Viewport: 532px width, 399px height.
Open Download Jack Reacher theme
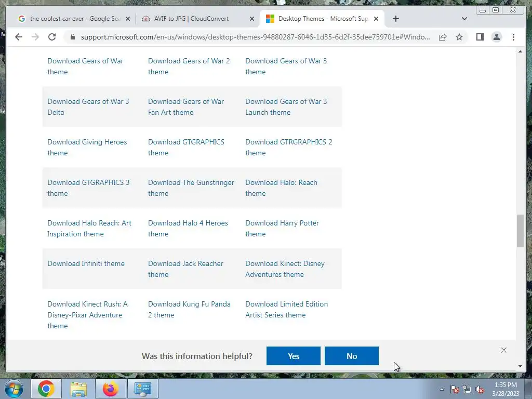click(x=185, y=269)
